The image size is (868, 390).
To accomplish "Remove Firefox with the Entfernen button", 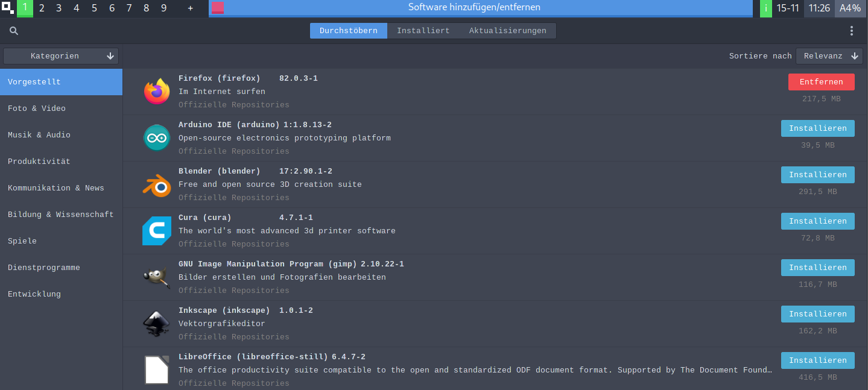I will coord(821,82).
